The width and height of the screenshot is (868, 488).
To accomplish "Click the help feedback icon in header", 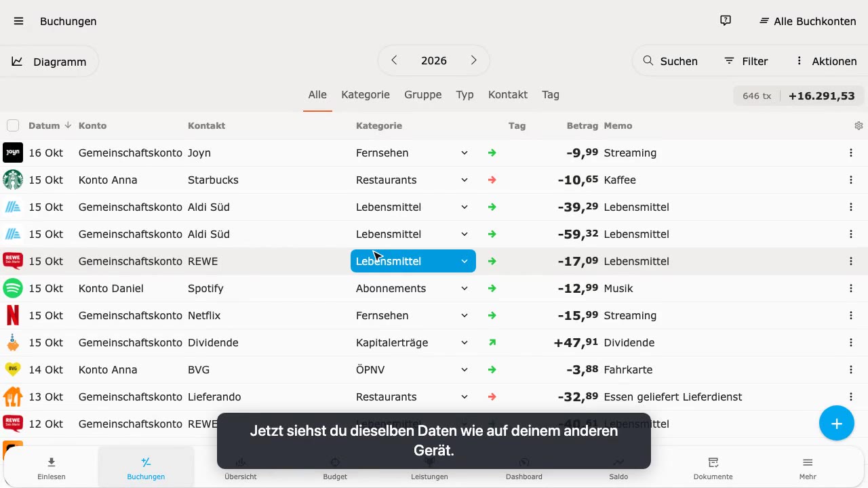I will [726, 21].
